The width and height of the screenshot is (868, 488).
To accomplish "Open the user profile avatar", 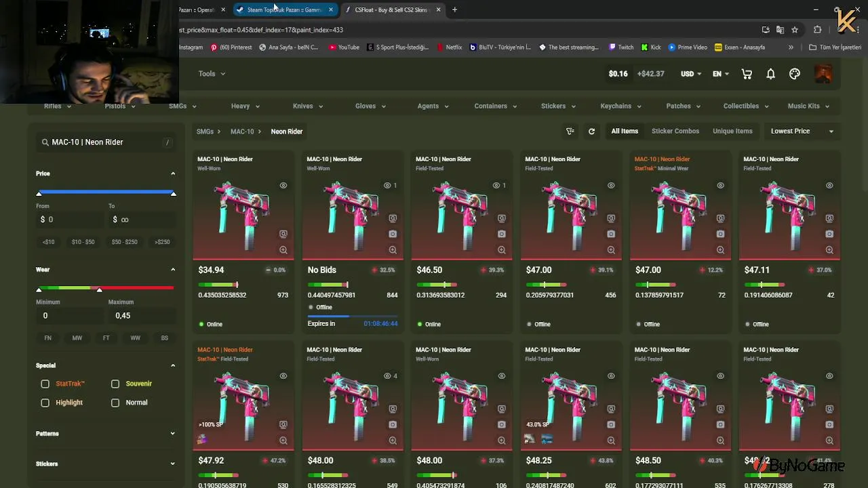I will [x=823, y=73].
